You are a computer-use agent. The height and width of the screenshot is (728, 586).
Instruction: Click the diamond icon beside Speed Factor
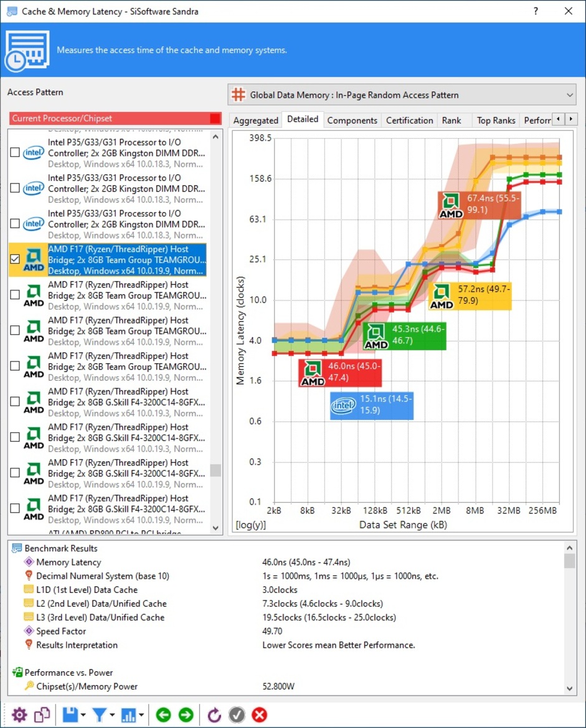coord(29,631)
